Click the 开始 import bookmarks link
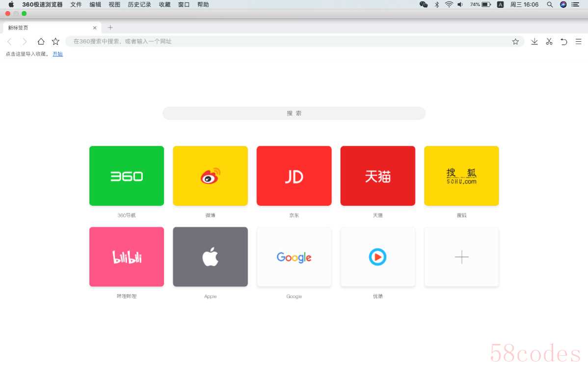Image resolution: width=588 pixels, height=368 pixels. pyautogui.click(x=58, y=54)
